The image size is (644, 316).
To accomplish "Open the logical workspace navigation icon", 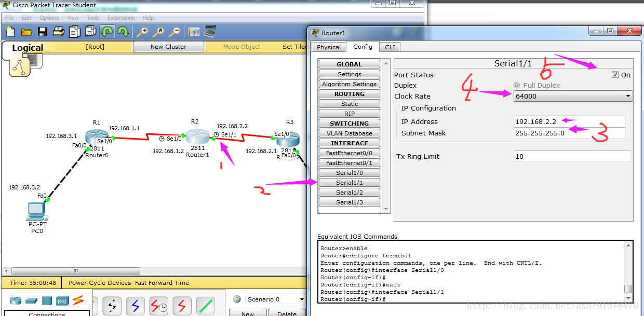I will click(x=19, y=67).
